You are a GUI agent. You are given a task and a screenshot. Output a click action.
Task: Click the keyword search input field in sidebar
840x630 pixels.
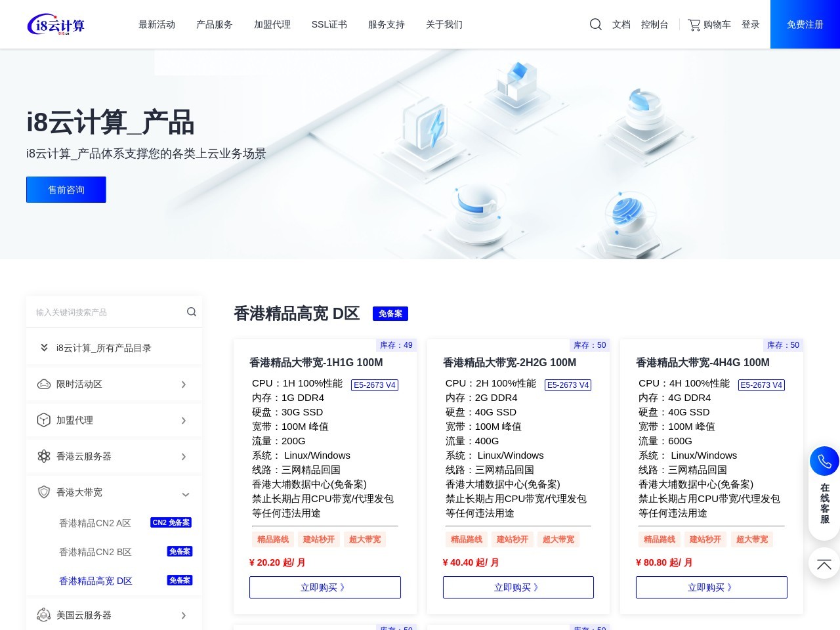click(x=105, y=312)
